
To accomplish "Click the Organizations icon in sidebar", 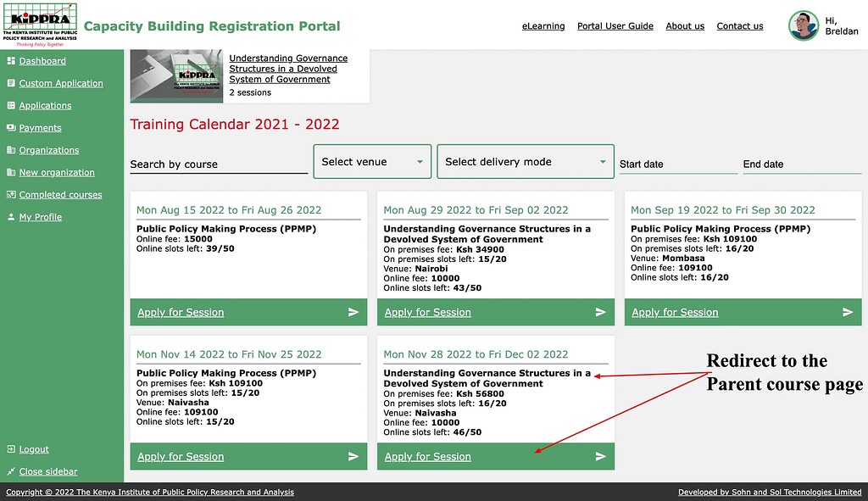I will point(11,150).
